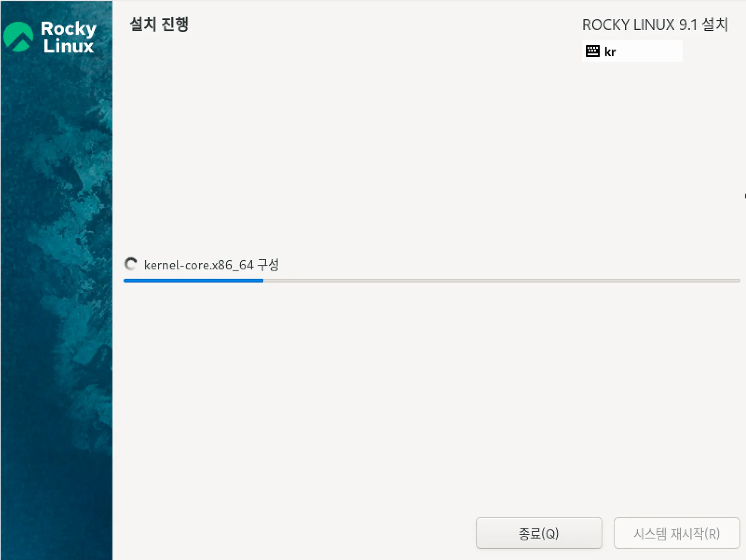
Task: Click the small mark at right window edge
Action: click(745, 196)
